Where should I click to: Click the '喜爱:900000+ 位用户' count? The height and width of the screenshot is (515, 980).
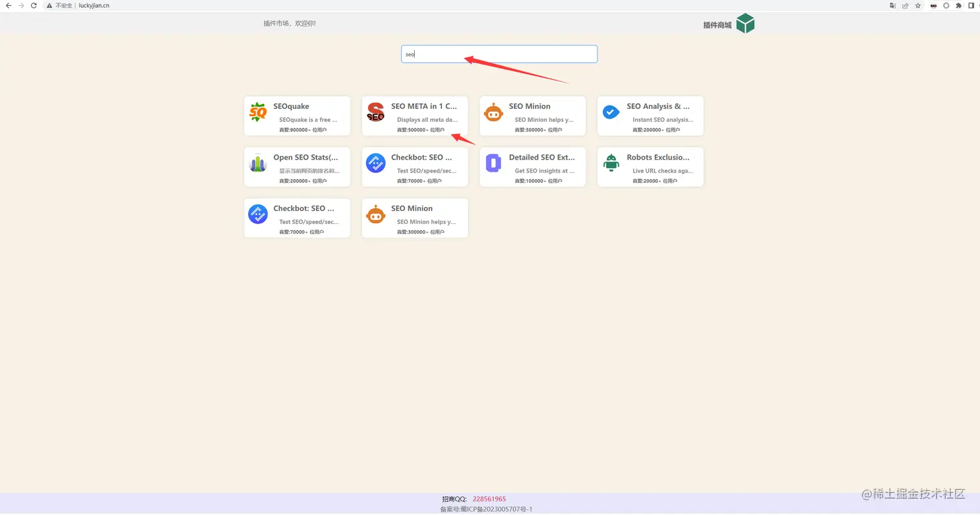[x=303, y=130]
